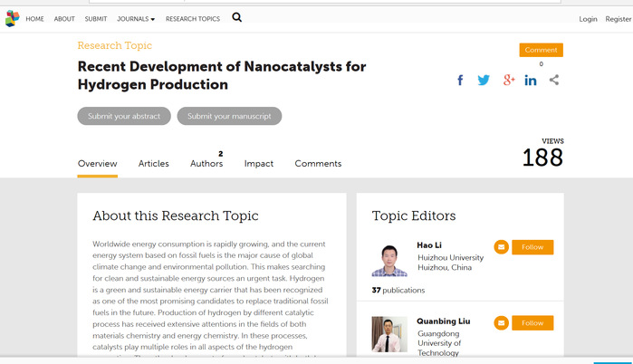
Task: Click Submit your manuscript button
Action: 229,116
